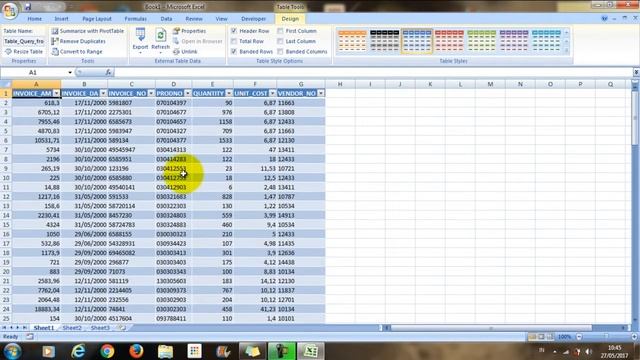Toggle the Banded Columns checkbox
This screenshot has width=640, height=360.
[x=280, y=52]
